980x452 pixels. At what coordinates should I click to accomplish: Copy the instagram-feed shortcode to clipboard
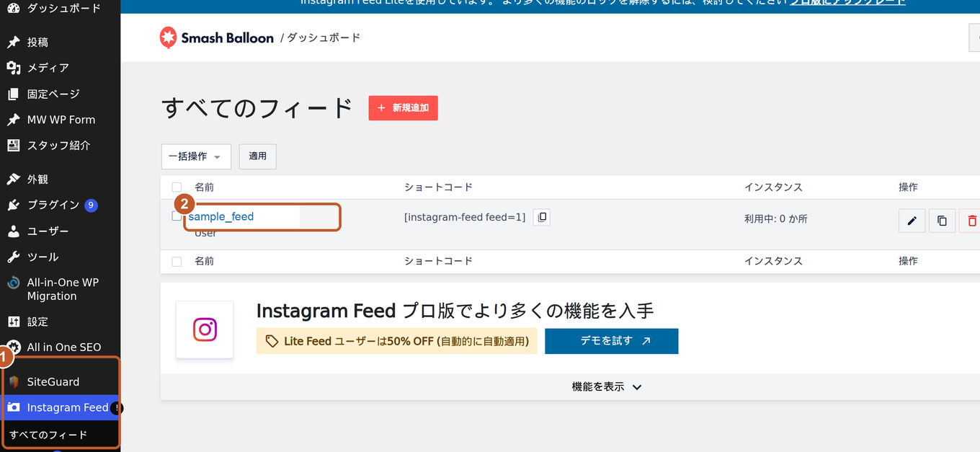tap(541, 217)
